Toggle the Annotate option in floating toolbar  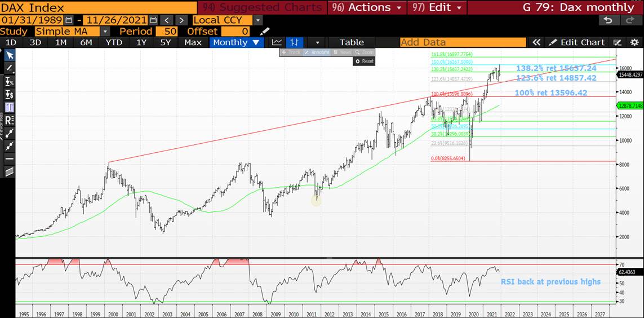click(x=317, y=52)
